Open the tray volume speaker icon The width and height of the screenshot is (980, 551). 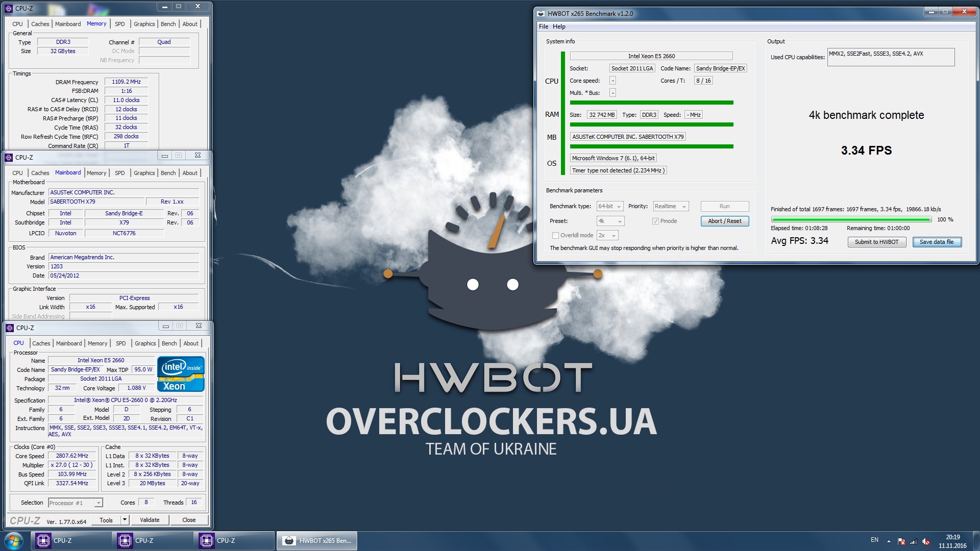click(925, 541)
